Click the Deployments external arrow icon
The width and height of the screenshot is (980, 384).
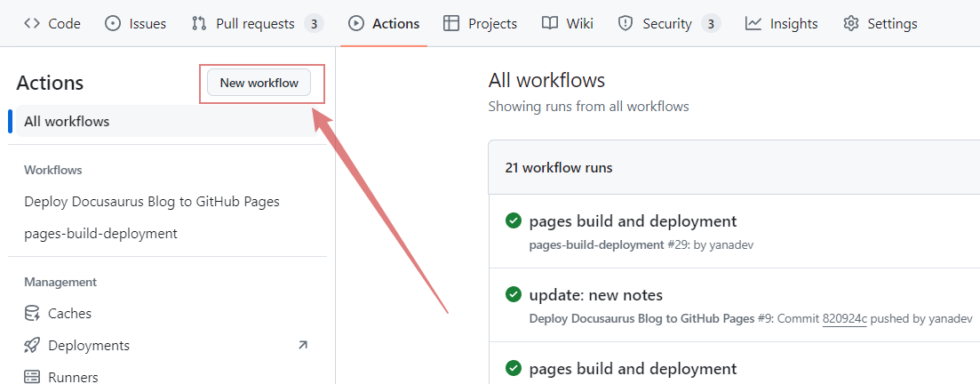[x=303, y=345]
